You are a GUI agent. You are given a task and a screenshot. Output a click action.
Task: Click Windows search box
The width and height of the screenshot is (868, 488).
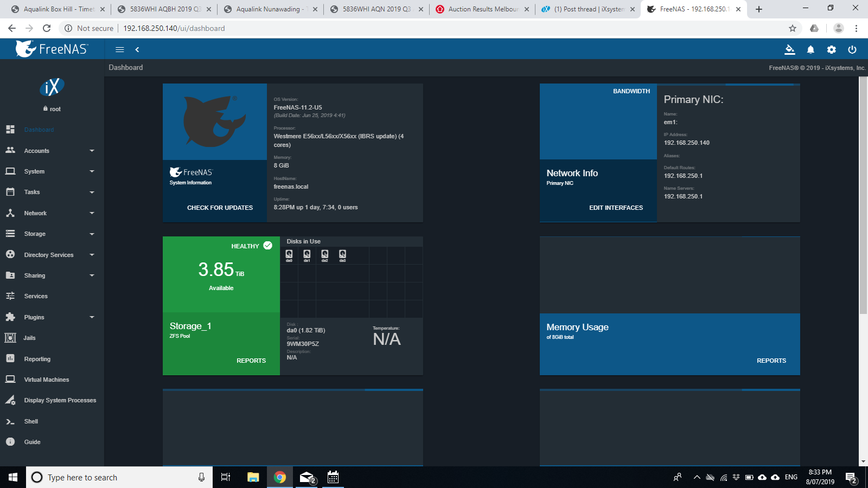pos(119,477)
